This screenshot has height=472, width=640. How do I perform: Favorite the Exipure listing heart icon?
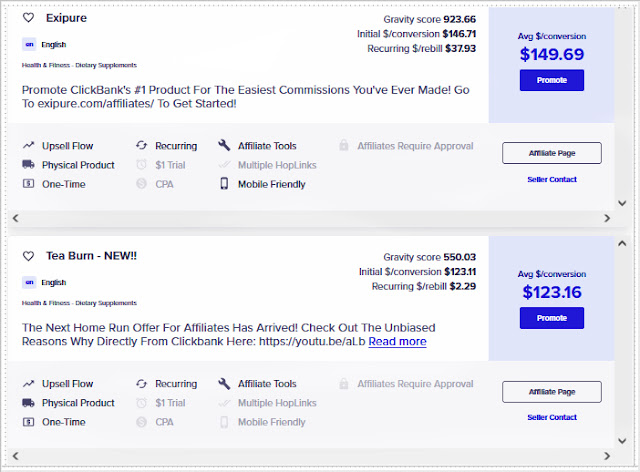28,18
